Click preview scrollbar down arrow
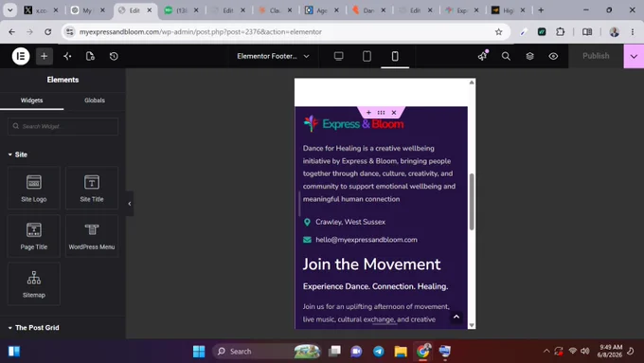 click(472, 325)
